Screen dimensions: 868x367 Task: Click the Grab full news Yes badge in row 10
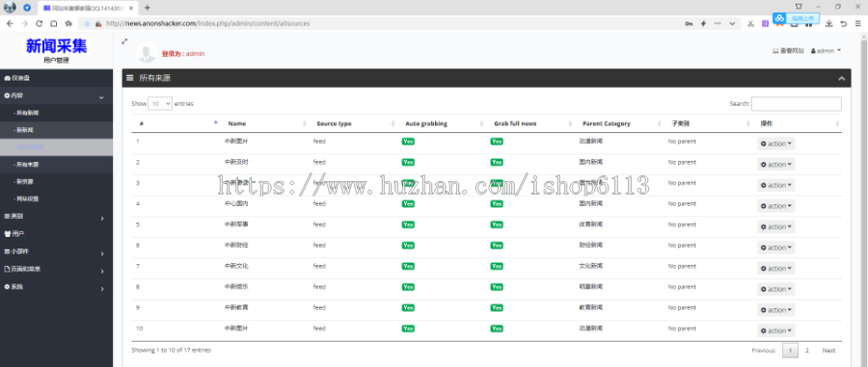tap(497, 328)
